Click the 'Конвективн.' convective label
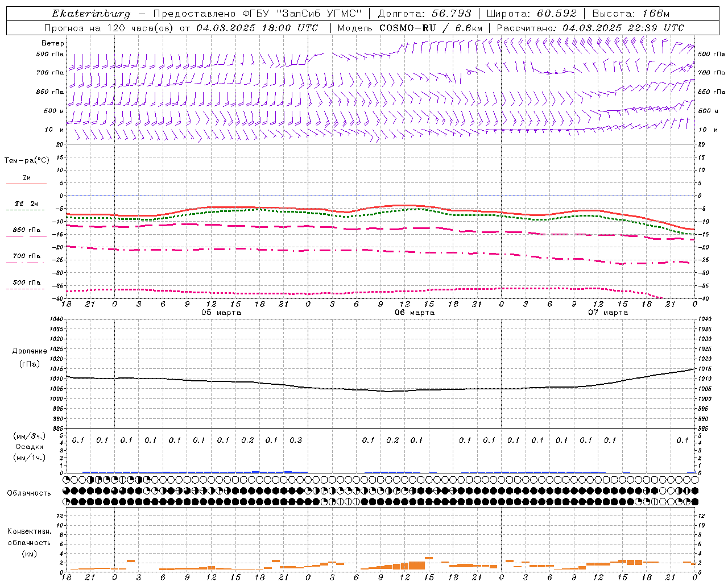Viewport: 728px width, 582px height. point(29,531)
